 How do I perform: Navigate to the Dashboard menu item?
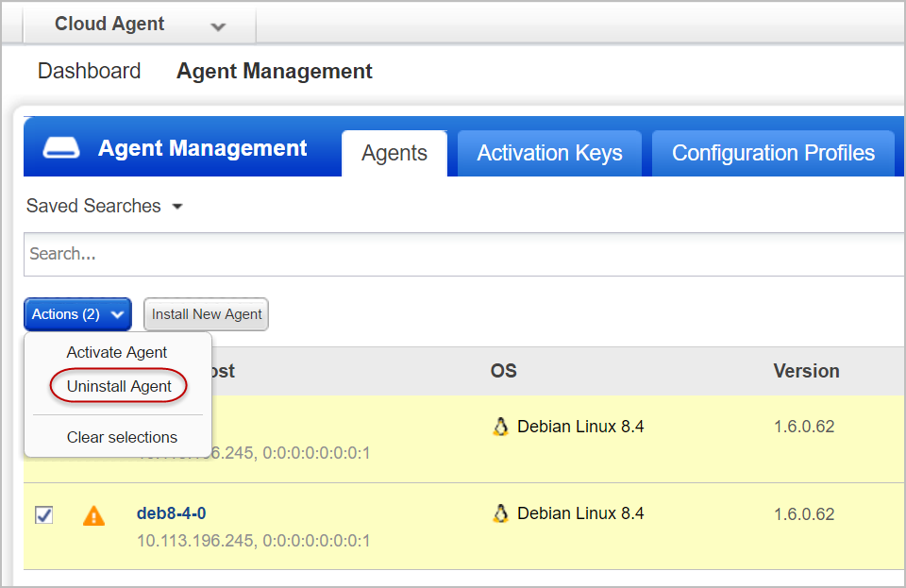point(89,71)
